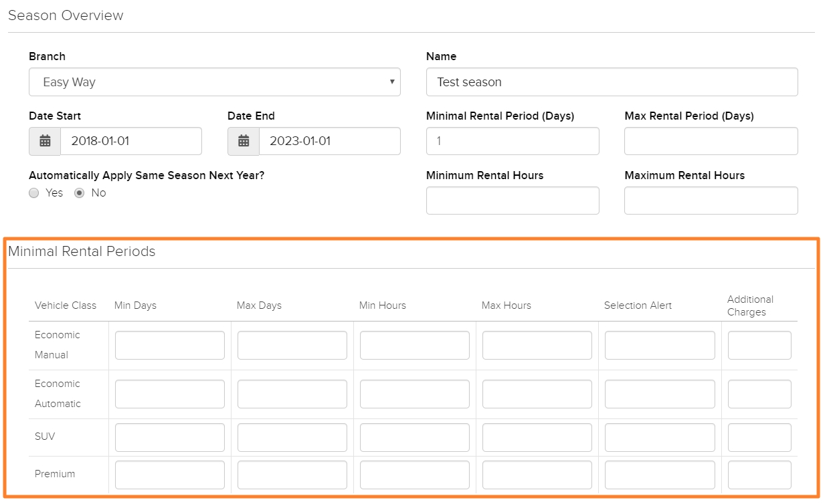Click the Date End field 2023-01-01
Screen dimensions: 829x504
coord(330,141)
